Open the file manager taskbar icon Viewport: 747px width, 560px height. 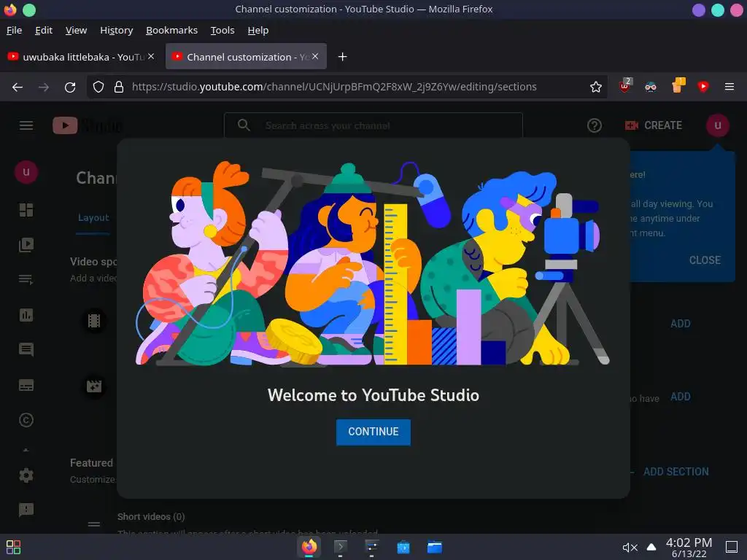(435, 547)
